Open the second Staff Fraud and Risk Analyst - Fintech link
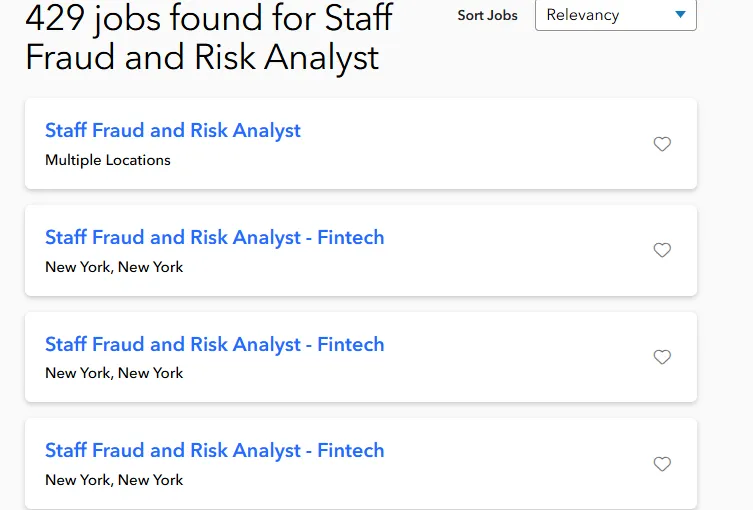Viewport: 753px width, 510px height. pos(214,345)
